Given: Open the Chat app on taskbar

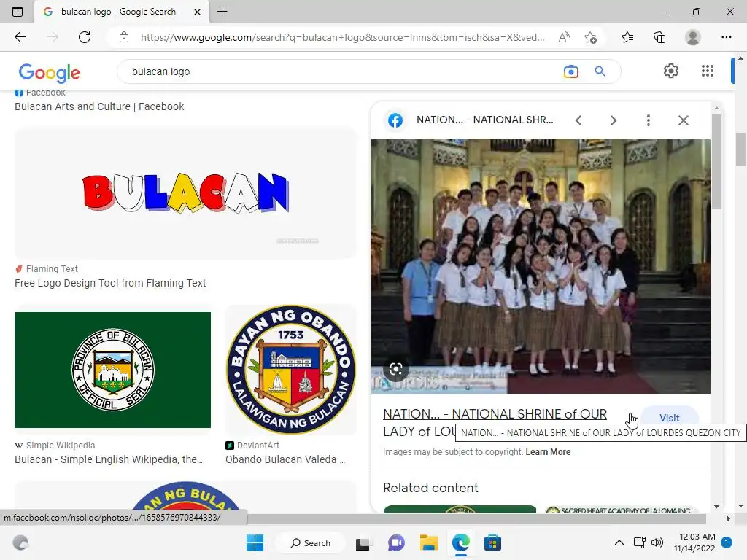Looking at the screenshot, I should [396, 542].
